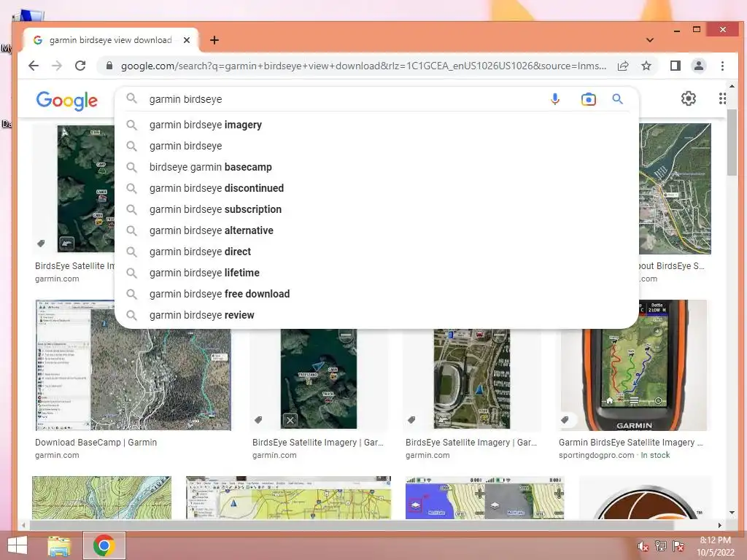
Task: Open the Chrome profile menu
Action: (x=698, y=66)
